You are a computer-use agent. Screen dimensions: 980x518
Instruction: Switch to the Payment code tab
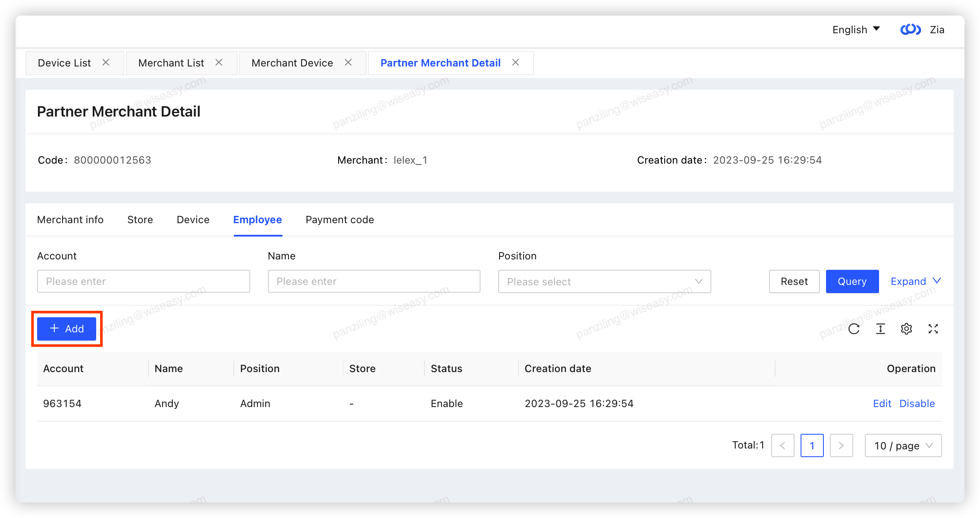click(339, 220)
